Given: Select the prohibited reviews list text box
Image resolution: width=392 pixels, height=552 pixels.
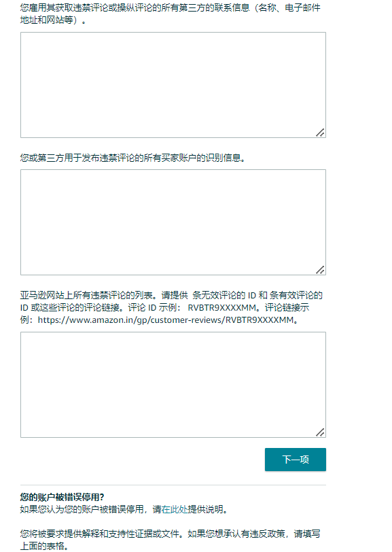Looking at the screenshot, I should coord(173,385).
